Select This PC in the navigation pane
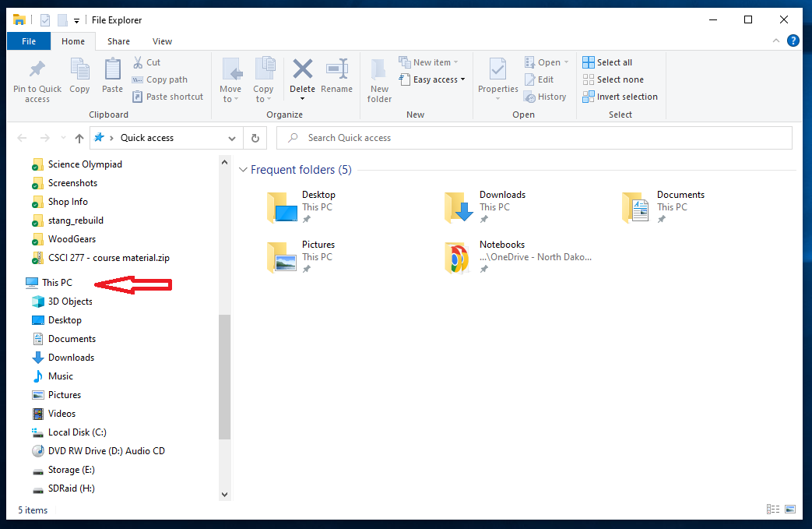The width and height of the screenshot is (812, 529). click(x=57, y=283)
